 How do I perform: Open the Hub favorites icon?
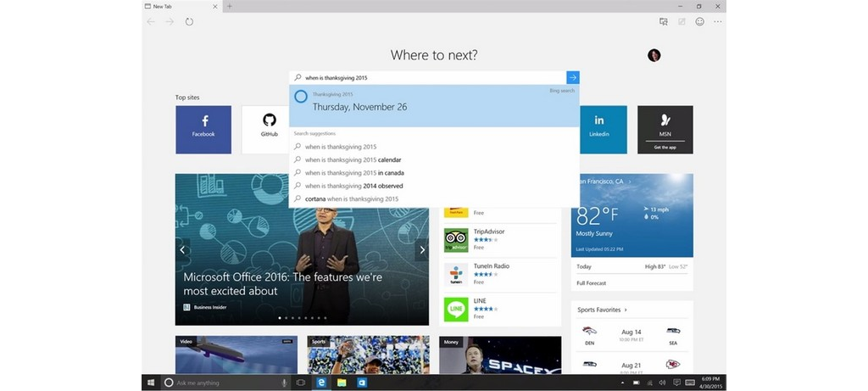coord(663,21)
